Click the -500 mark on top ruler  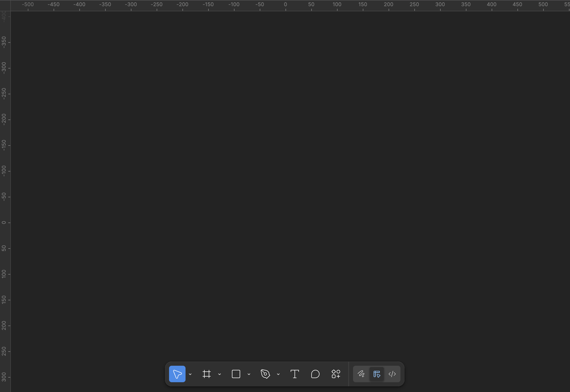coord(28,5)
